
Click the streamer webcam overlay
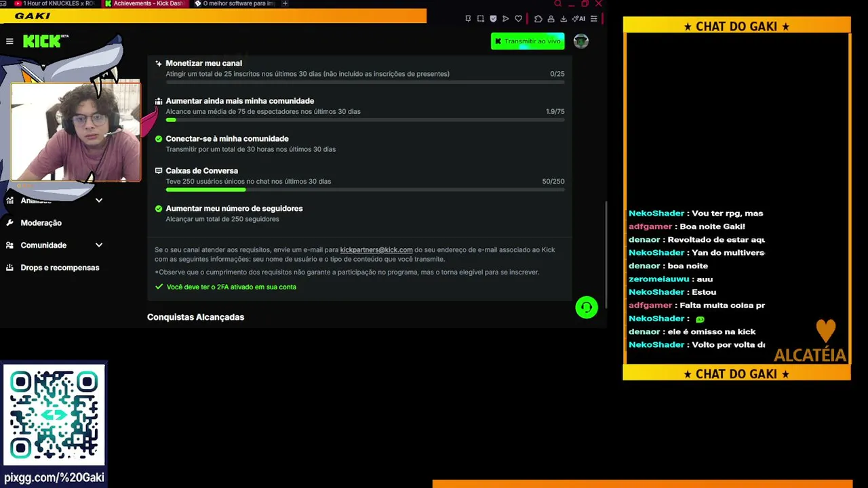point(76,131)
